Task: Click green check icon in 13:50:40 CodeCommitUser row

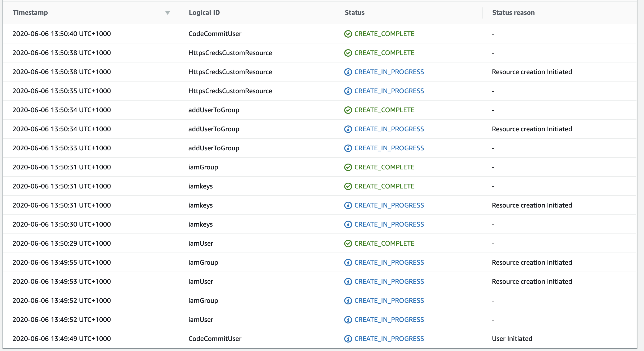Action: pyautogui.click(x=348, y=34)
